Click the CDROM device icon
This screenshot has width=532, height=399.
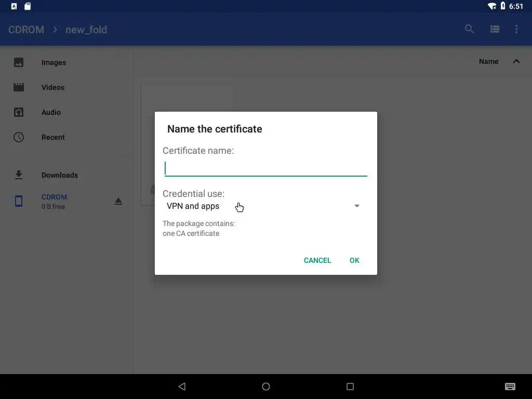(x=19, y=201)
